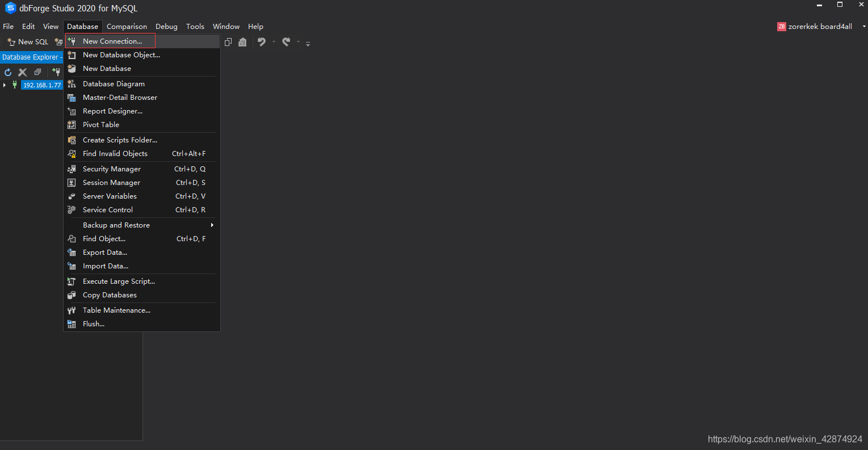Click the New Connection plug icon in Database Explorer

coord(56,72)
